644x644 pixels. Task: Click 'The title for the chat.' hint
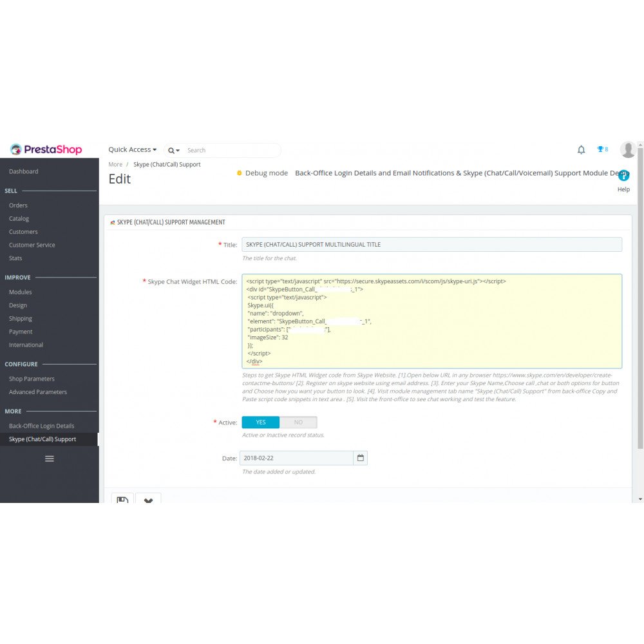269,258
